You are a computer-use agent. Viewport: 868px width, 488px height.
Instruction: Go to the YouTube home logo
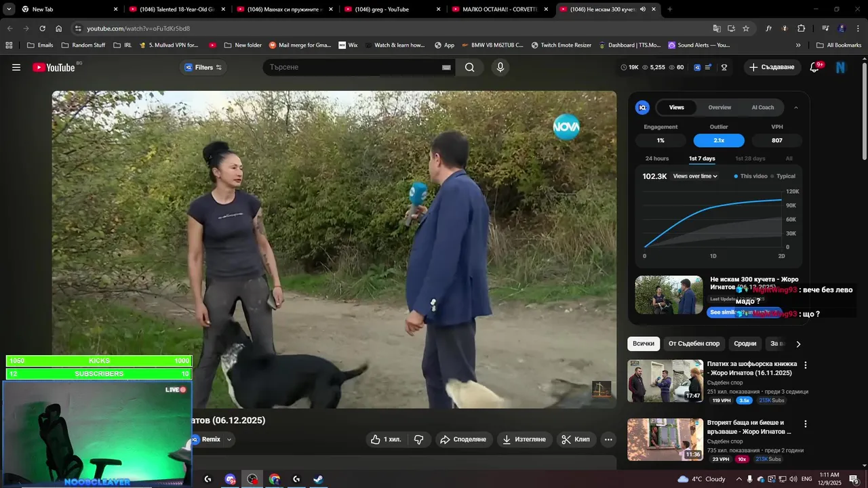point(54,67)
